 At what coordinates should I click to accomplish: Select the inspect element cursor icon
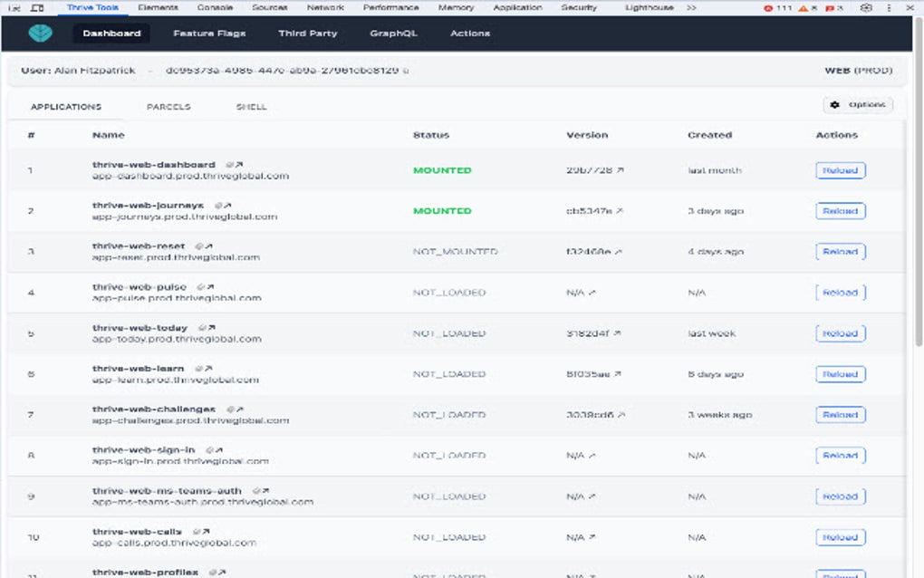pyautogui.click(x=13, y=7)
